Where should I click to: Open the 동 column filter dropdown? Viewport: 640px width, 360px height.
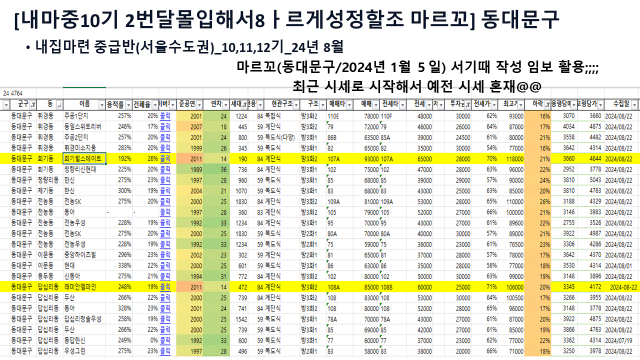click(x=60, y=105)
